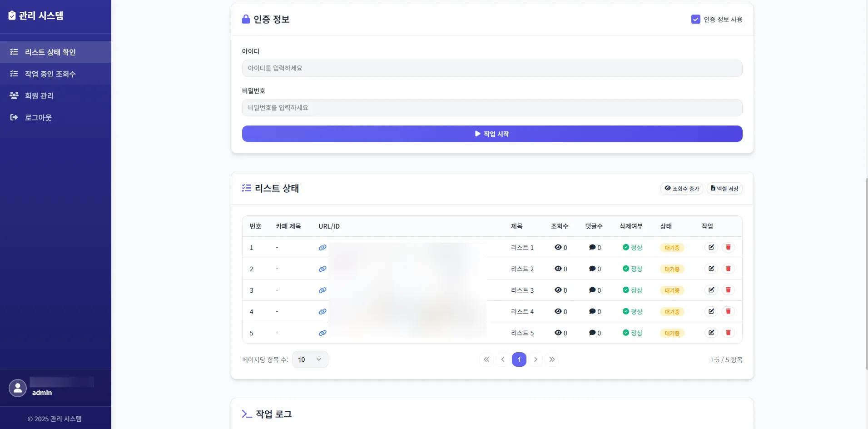Select page 1 in the pagination

(519, 359)
